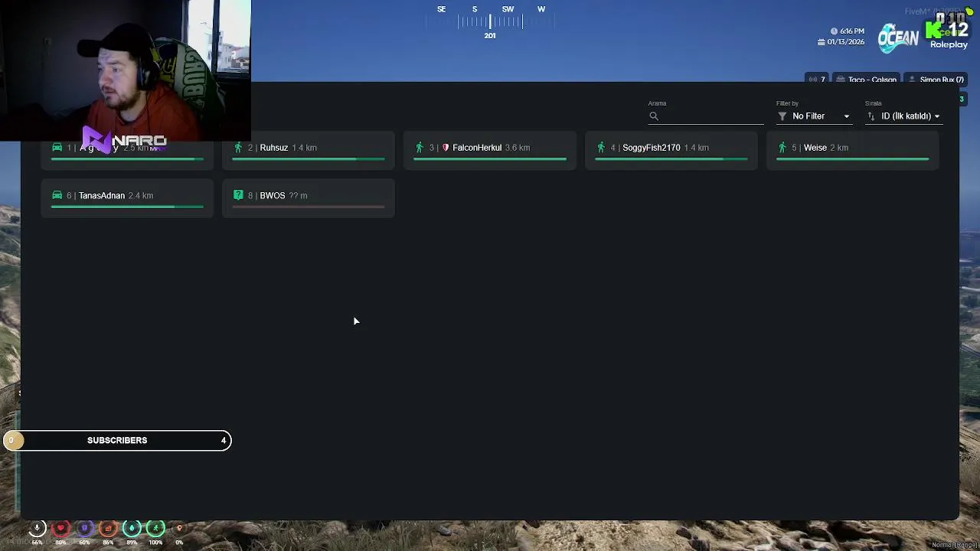Click the Arama search input field
Screen dimensions: 980x551
pos(706,116)
